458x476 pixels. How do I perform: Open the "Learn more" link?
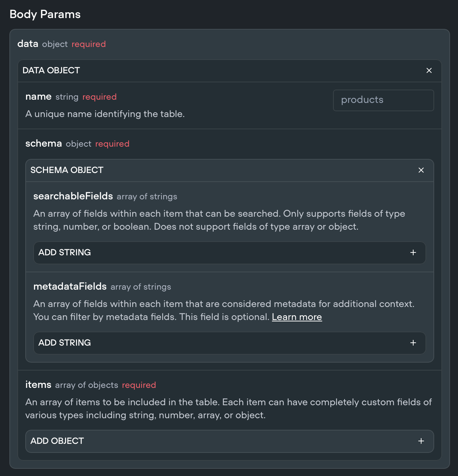297,317
